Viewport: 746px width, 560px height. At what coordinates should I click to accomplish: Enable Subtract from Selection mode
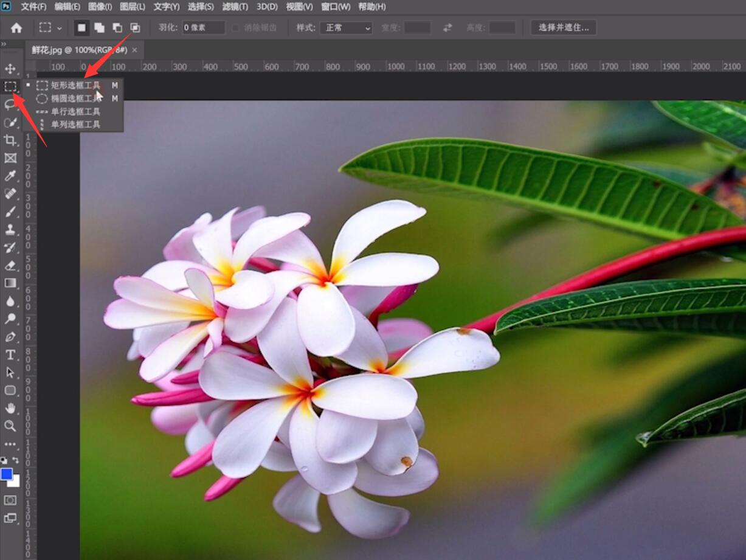pos(117,28)
